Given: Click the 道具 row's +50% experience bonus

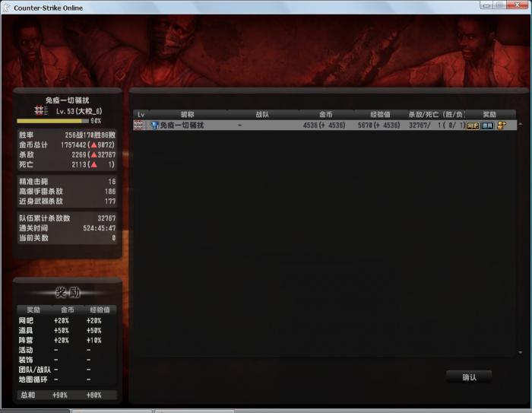Looking at the screenshot, I should pos(94,330).
